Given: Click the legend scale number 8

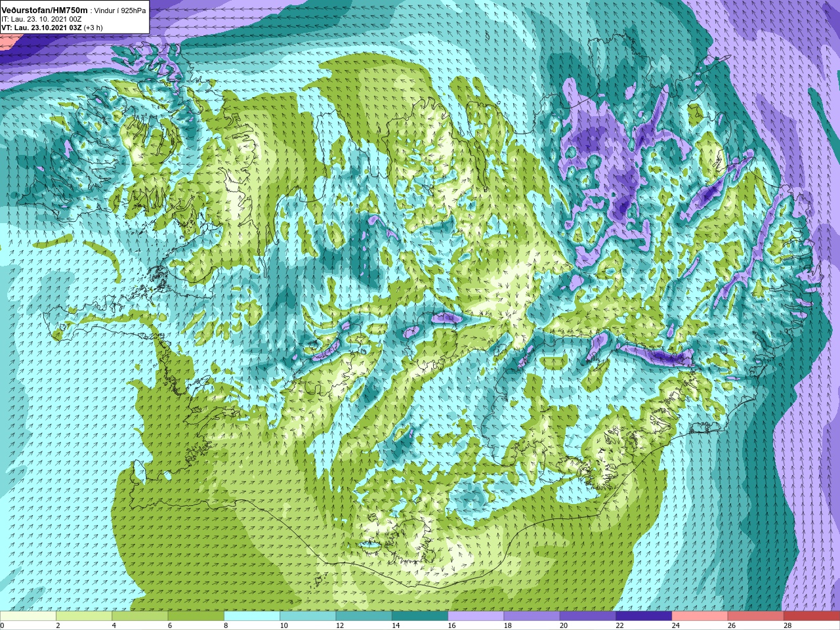Looking at the screenshot, I should point(226,625).
